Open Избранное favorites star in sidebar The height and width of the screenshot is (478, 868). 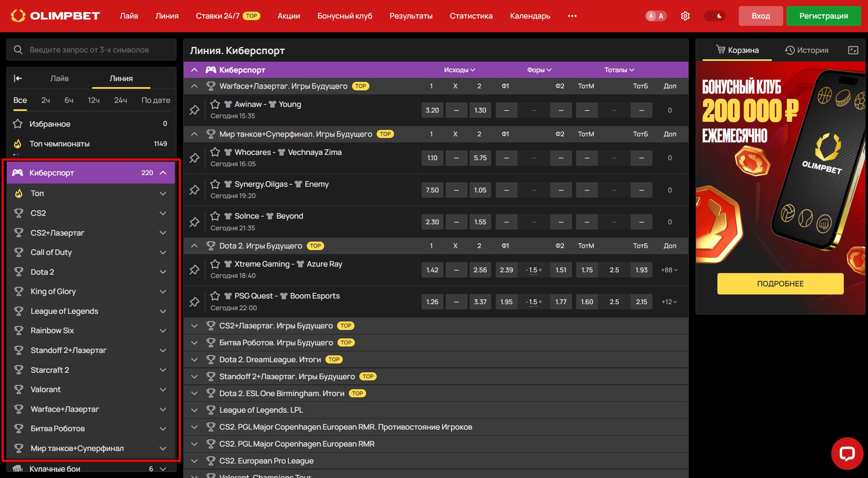tap(18, 124)
